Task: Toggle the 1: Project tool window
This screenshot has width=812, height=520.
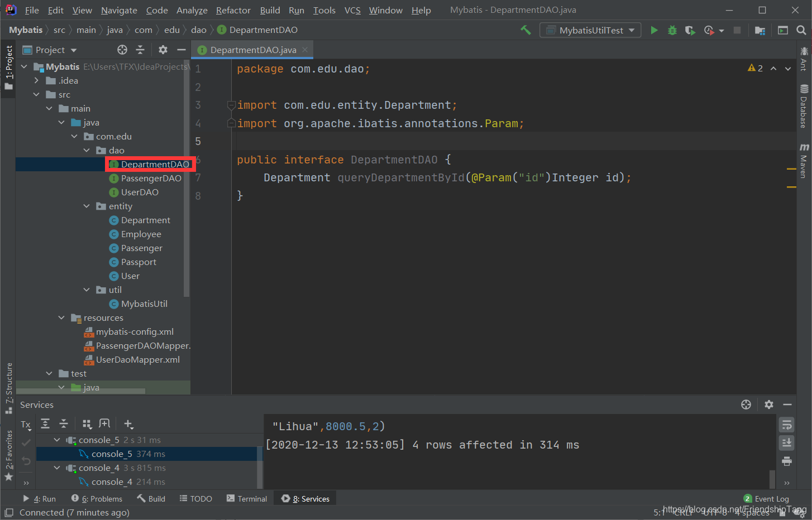Action: [x=8, y=68]
